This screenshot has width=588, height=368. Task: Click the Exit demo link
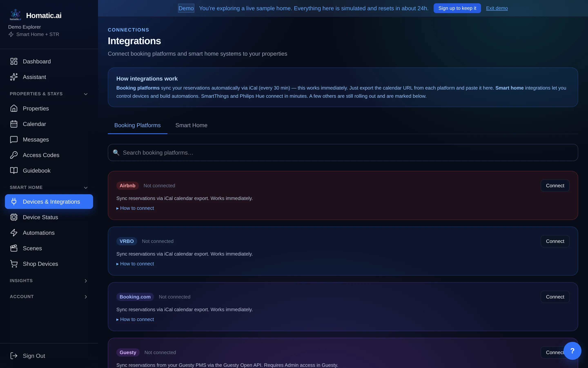click(x=497, y=8)
